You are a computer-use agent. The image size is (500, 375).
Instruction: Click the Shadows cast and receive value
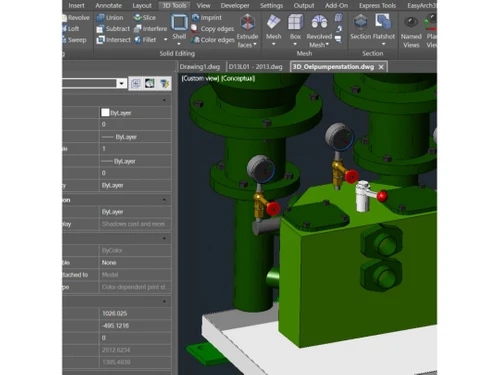pyautogui.click(x=135, y=224)
